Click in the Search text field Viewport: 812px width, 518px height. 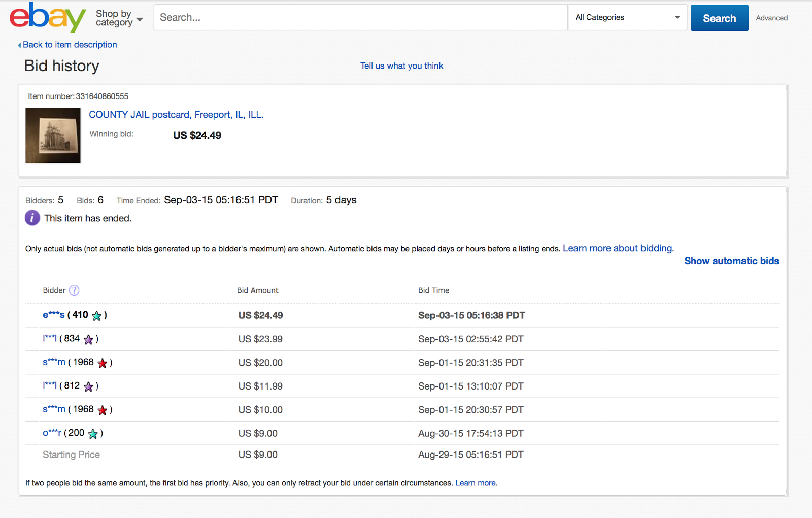pos(360,17)
